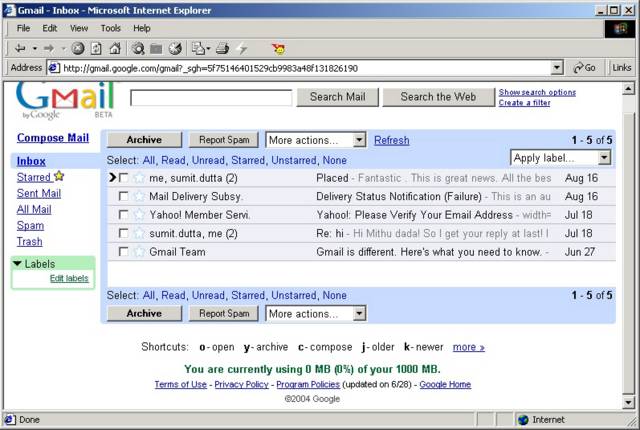
Task: Click the Refresh page toolbar icon
Action: tap(96, 48)
